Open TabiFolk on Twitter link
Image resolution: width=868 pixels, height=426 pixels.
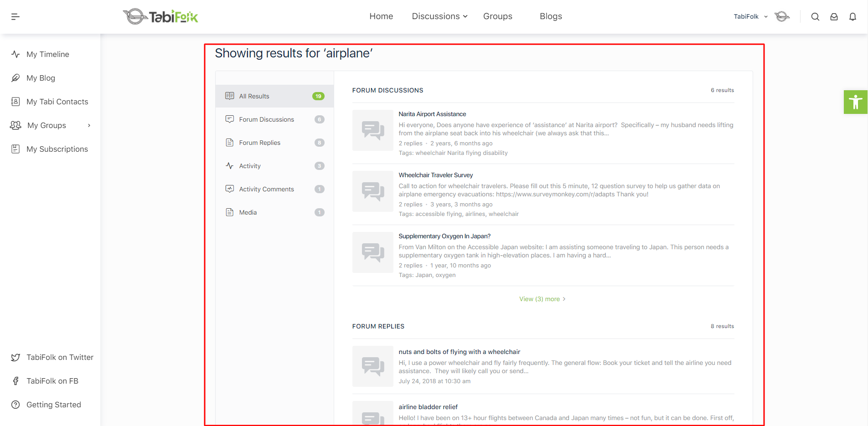point(60,357)
